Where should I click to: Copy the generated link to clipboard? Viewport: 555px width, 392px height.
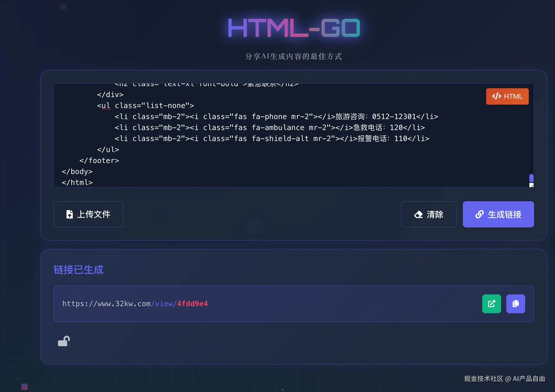click(515, 304)
